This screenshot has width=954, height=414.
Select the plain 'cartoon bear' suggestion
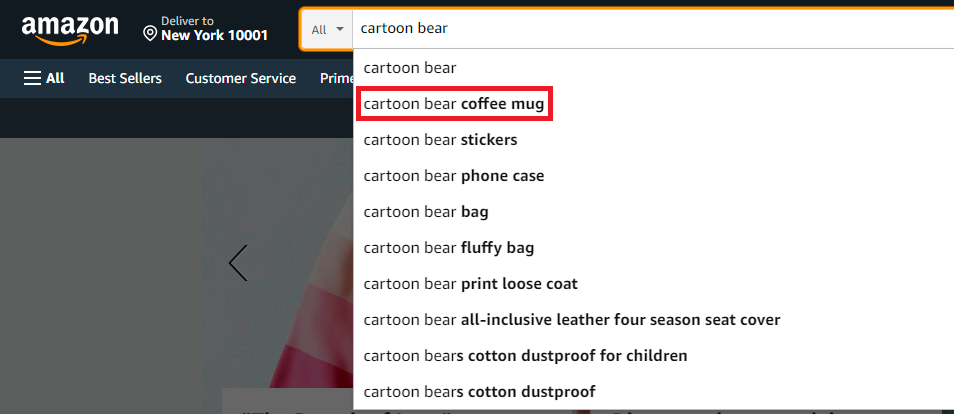pyautogui.click(x=410, y=68)
